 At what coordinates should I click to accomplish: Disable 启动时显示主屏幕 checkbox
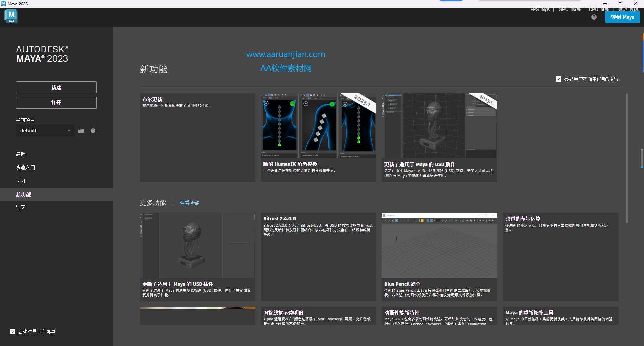point(13,332)
